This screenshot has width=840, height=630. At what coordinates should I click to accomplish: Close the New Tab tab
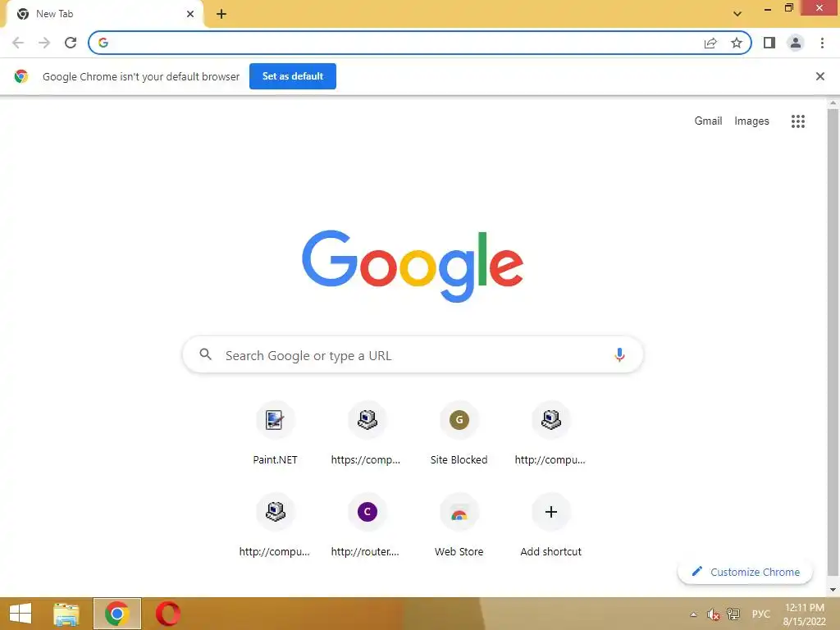pos(190,14)
